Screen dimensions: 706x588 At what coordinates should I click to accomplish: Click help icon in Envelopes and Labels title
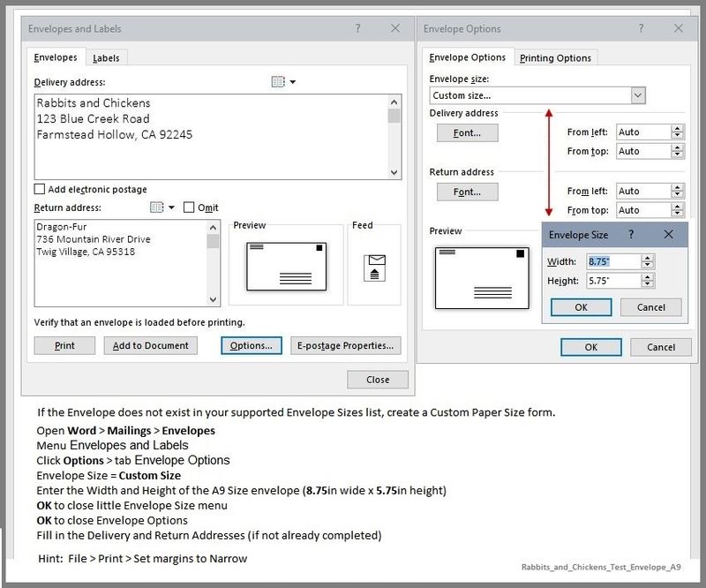[x=357, y=28]
